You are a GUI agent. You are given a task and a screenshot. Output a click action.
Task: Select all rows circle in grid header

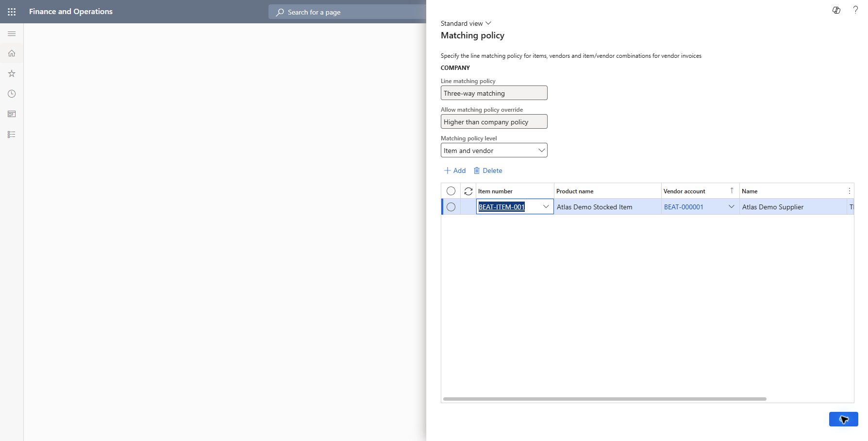(x=451, y=191)
